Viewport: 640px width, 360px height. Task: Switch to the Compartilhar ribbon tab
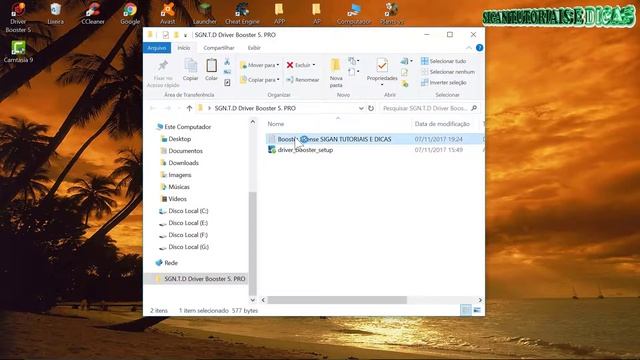click(x=219, y=48)
